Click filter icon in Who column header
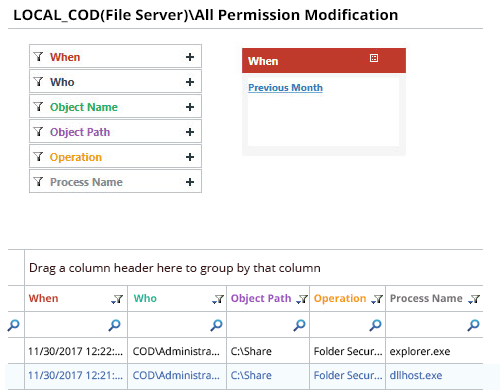The image size is (500, 390). [218, 299]
